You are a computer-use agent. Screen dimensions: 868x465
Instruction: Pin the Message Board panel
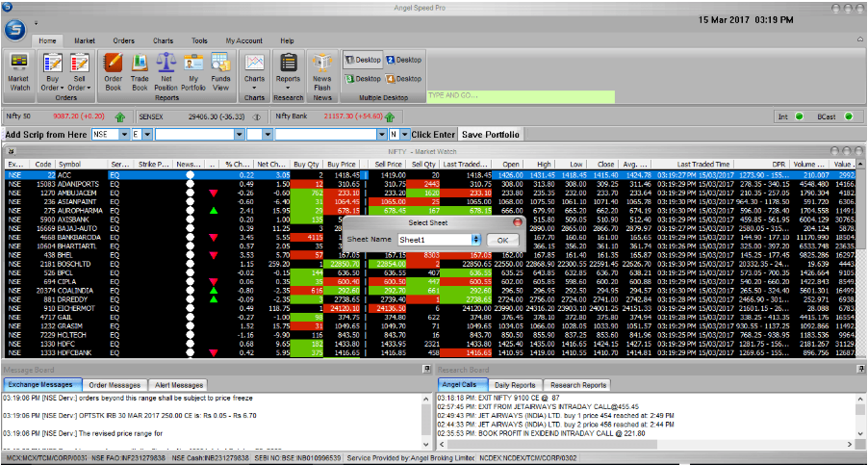point(427,369)
